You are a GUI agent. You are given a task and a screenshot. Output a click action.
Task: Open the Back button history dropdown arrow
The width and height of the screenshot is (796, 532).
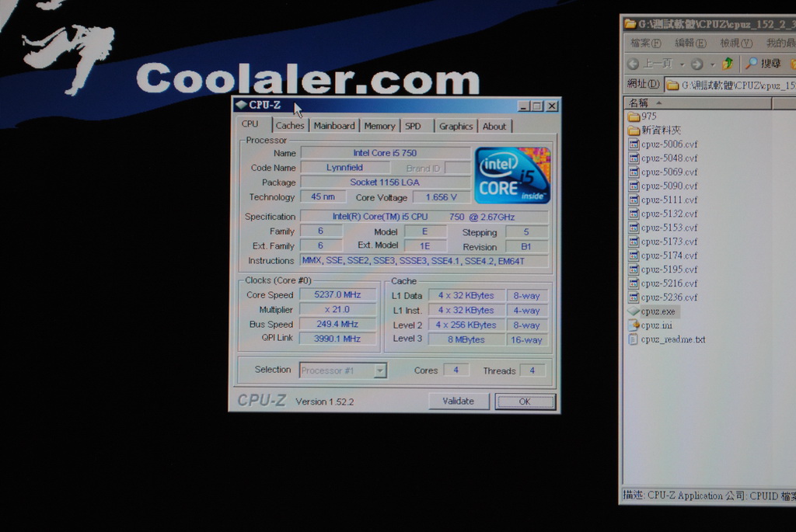coord(682,64)
